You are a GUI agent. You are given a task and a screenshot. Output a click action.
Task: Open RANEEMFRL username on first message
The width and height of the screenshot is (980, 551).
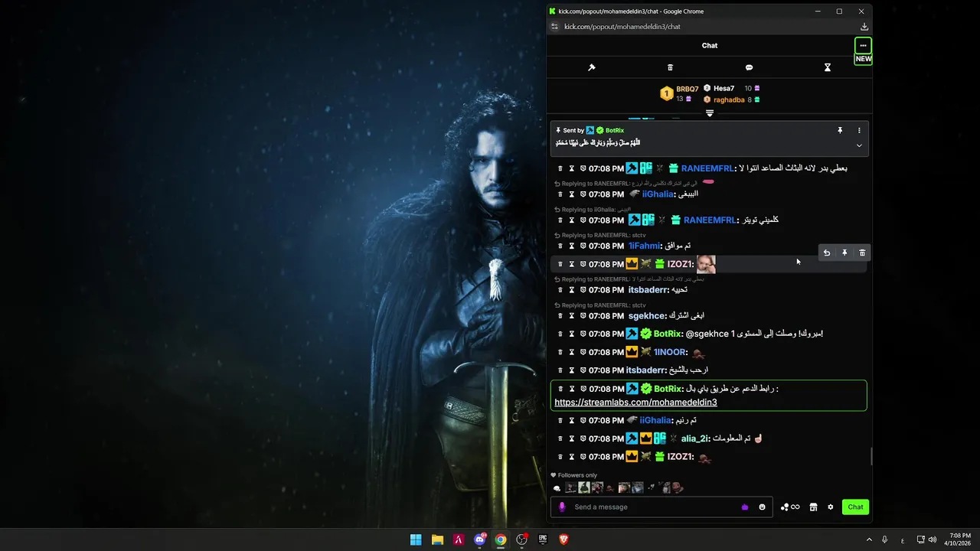tap(707, 168)
